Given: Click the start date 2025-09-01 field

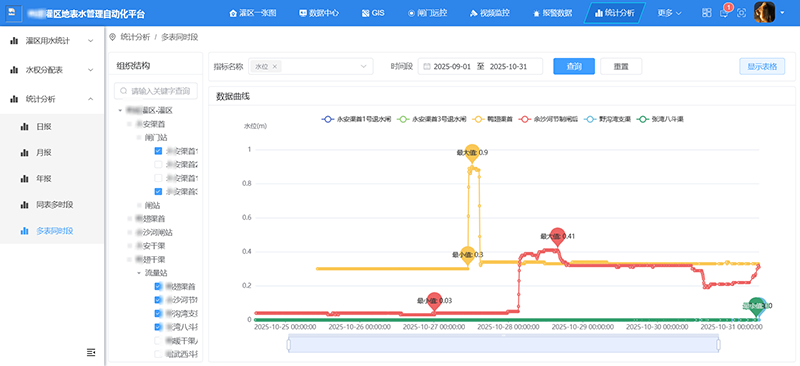Looking at the screenshot, I should point(452,66).
